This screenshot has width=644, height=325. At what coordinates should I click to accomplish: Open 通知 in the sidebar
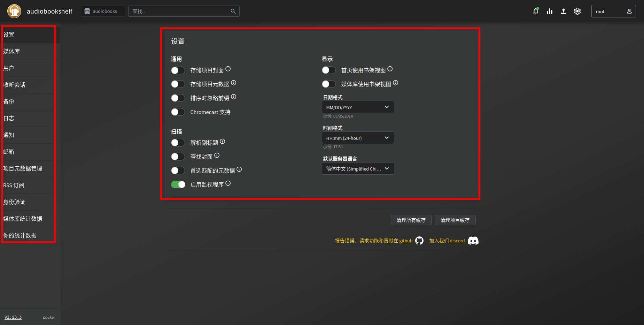coord(30,135)
